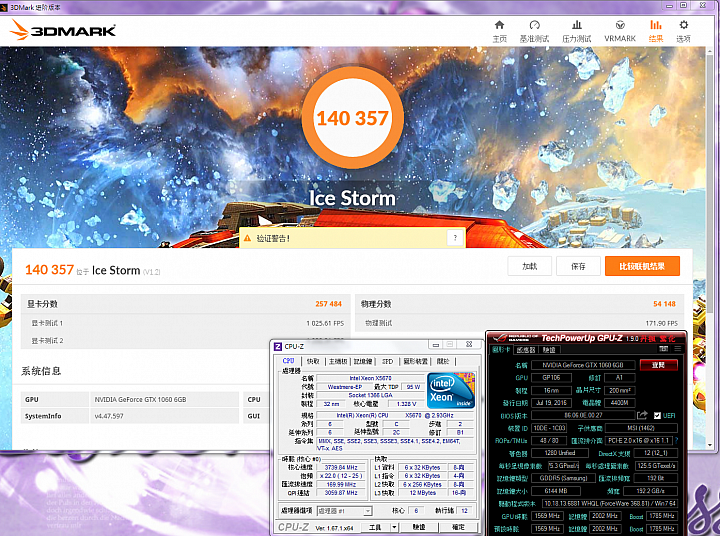This screenshot has width=720, height=536.
Task: Open the Stress Test (压力测试) section
Action: [x=577, y=31]
